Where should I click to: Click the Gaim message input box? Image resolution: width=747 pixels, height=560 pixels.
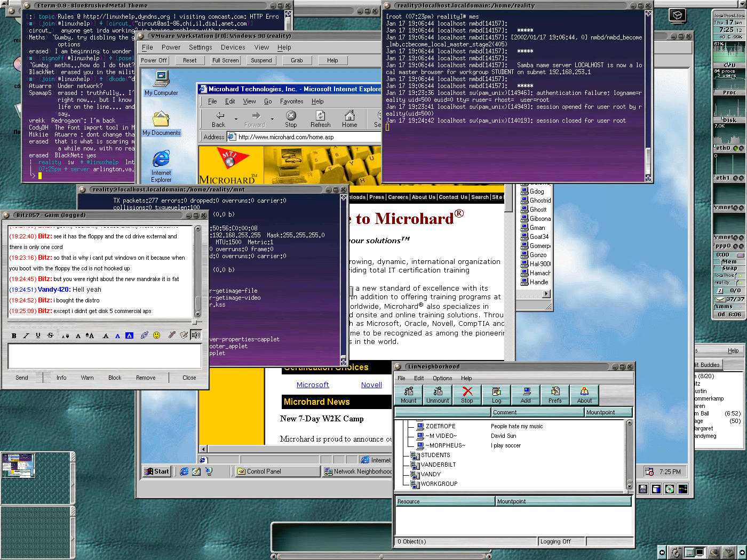[x=105, y=356]
